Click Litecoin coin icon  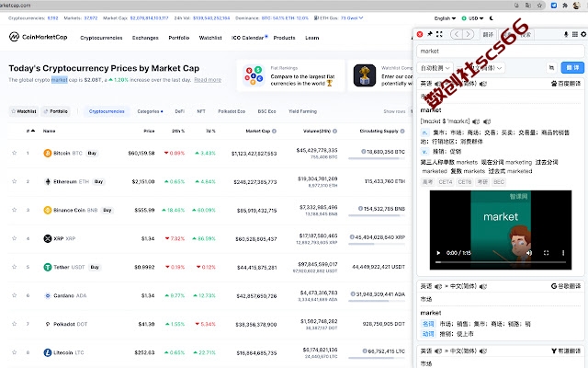48,352
